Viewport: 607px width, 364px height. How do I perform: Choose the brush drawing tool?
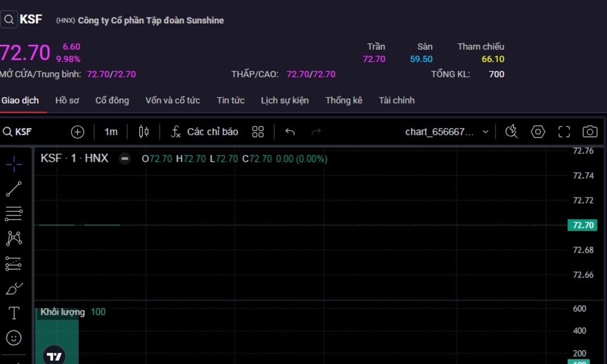point(14,288)
